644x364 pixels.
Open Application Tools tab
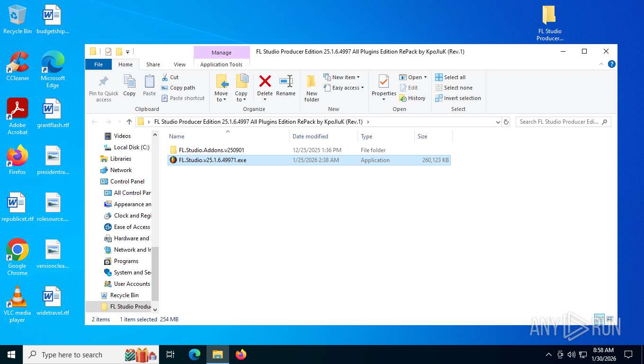click(221, 64)
